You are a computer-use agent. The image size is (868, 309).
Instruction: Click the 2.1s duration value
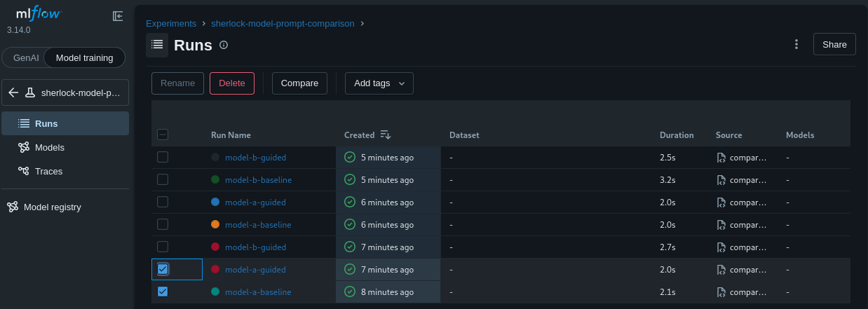tap(667, 292)
